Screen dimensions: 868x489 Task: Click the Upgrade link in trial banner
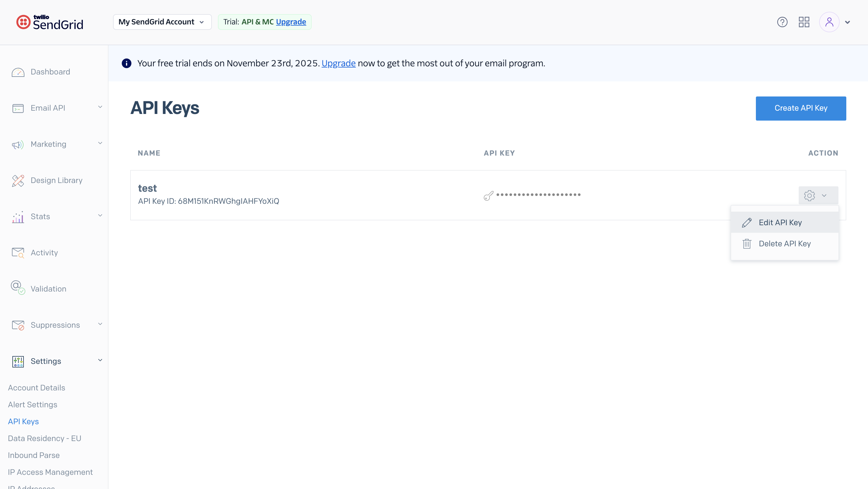(x=338, y=63)
